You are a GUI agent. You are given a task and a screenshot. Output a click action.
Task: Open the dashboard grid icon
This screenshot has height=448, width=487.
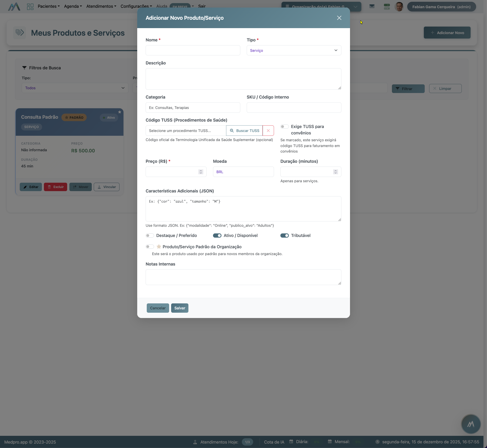point(30,7)
